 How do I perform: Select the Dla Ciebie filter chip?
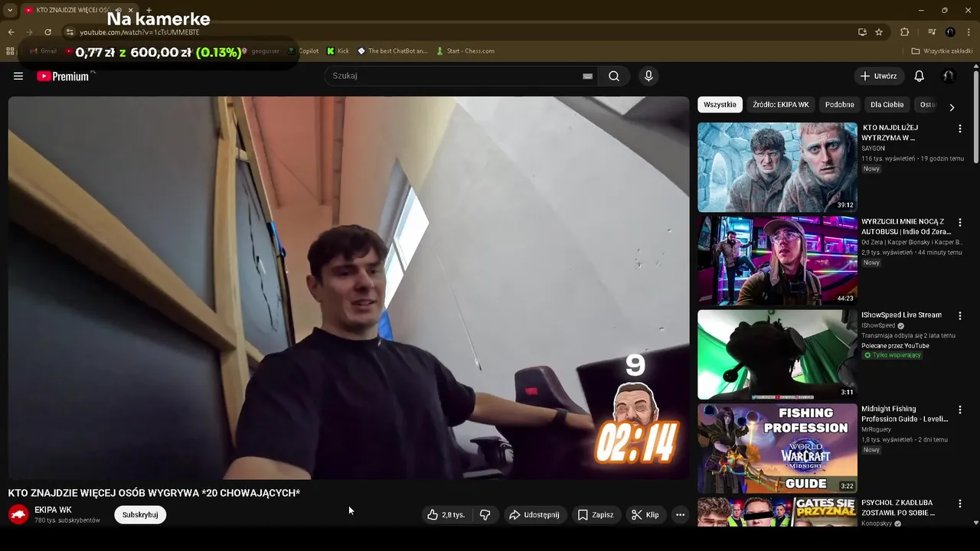[887, 105]
